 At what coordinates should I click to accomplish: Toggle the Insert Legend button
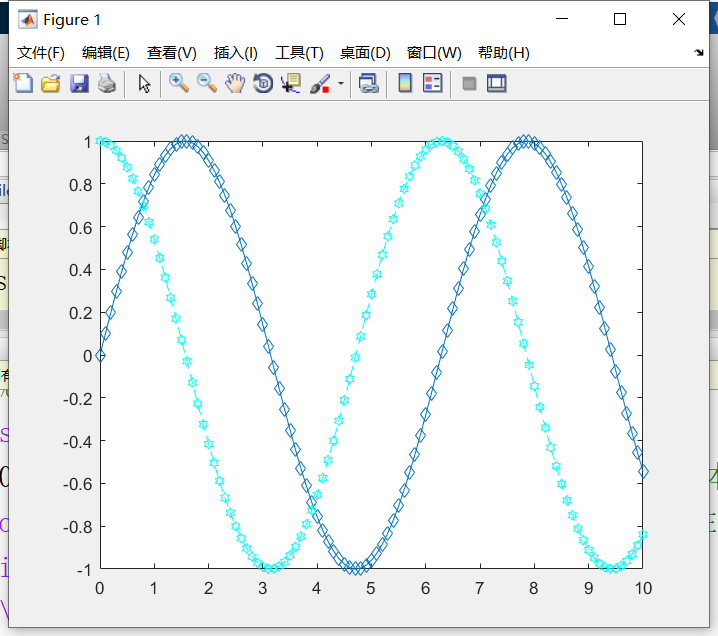click(433, 83)
